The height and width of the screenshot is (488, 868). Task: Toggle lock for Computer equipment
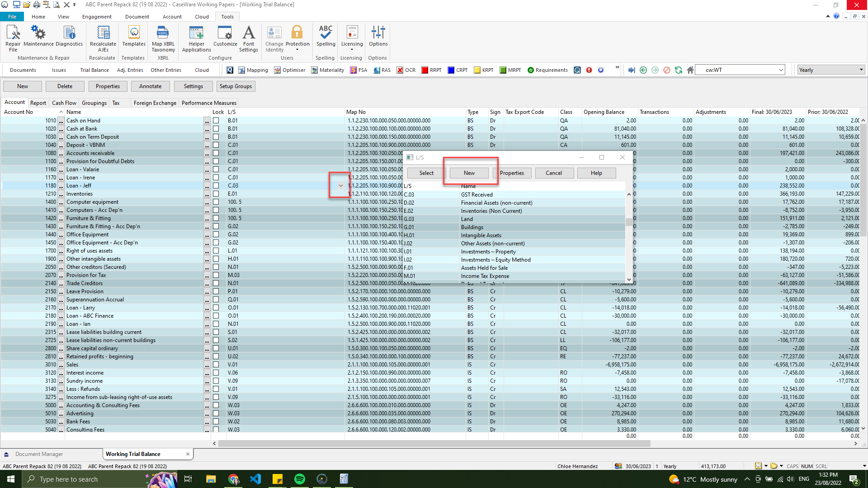[216, 202]
